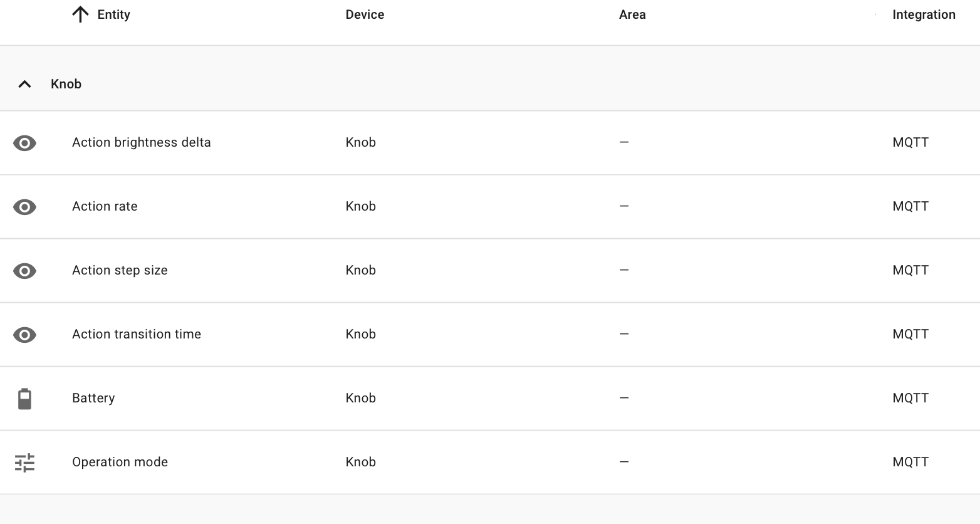Viewport: 980px width, 524px height.
Task: Click the eye icon for Action transition time
Action: (24, 335)
